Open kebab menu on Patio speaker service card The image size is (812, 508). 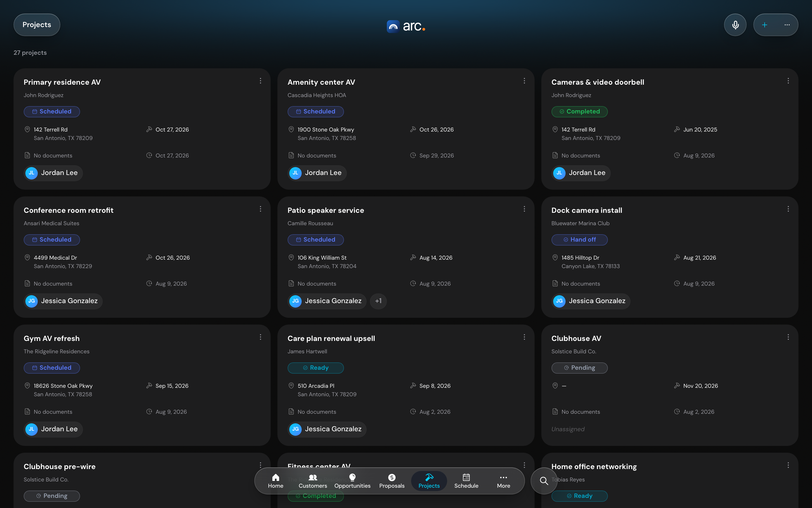pyautogui.click(x=524, y=209)
